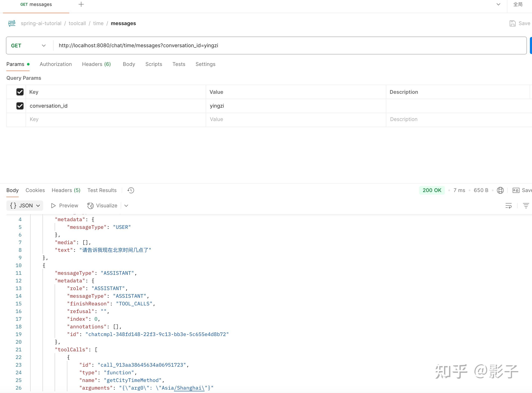Open the JSON format dropdown

25,206
